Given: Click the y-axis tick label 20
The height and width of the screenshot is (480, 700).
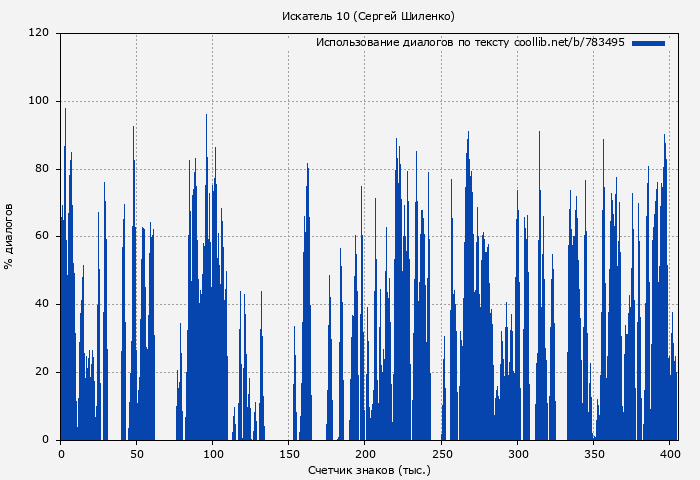Looking at the screenshot, I should point(42,372).
